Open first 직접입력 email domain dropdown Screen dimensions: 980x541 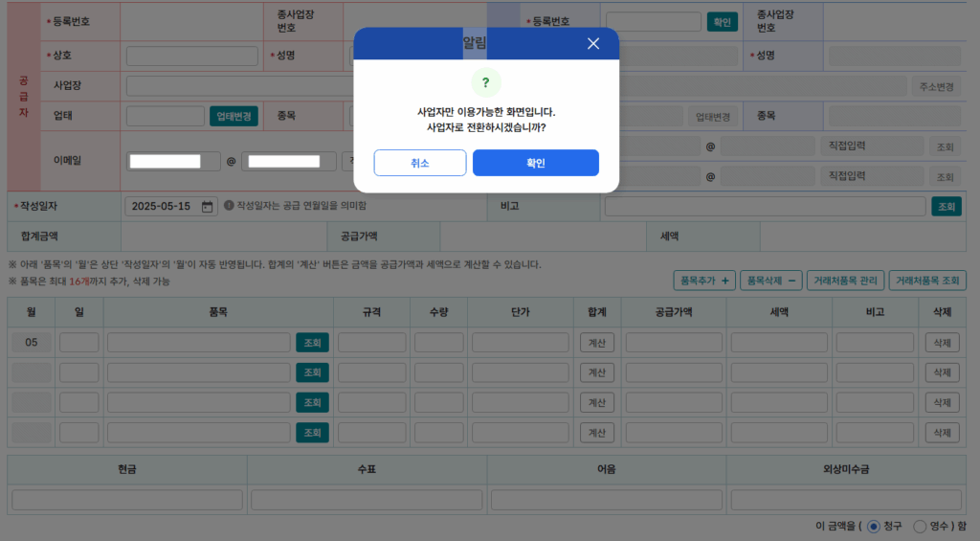tap(872, 146)
